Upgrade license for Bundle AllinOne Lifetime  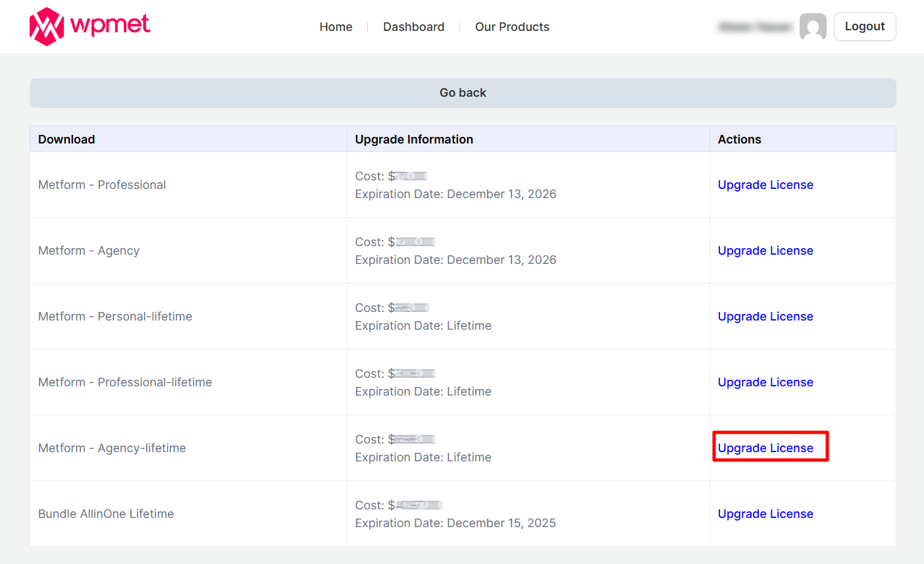[765, 514]
